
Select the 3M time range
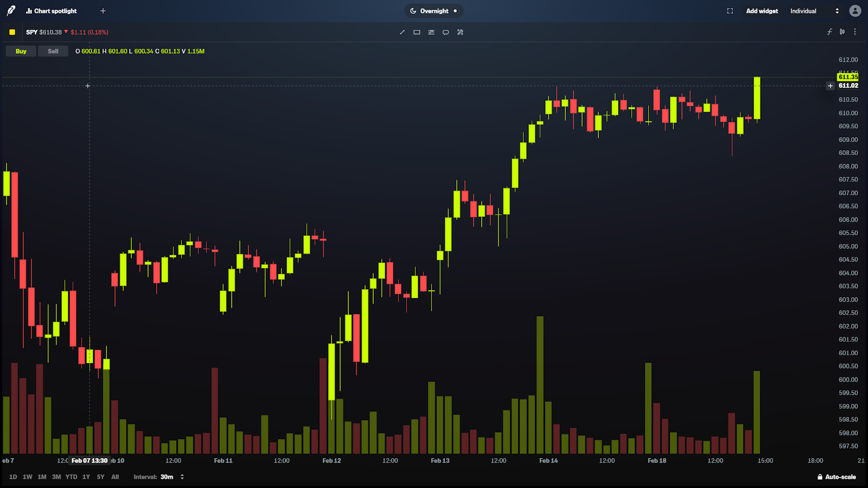tap(56, 477)
